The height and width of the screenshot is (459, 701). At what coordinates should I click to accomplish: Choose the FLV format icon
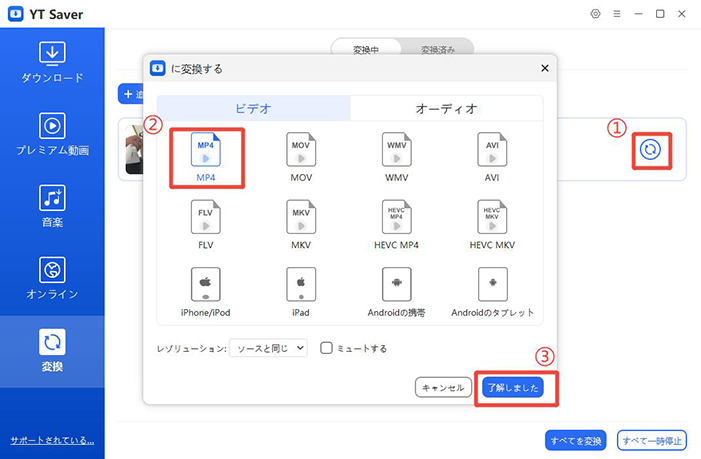206,217
